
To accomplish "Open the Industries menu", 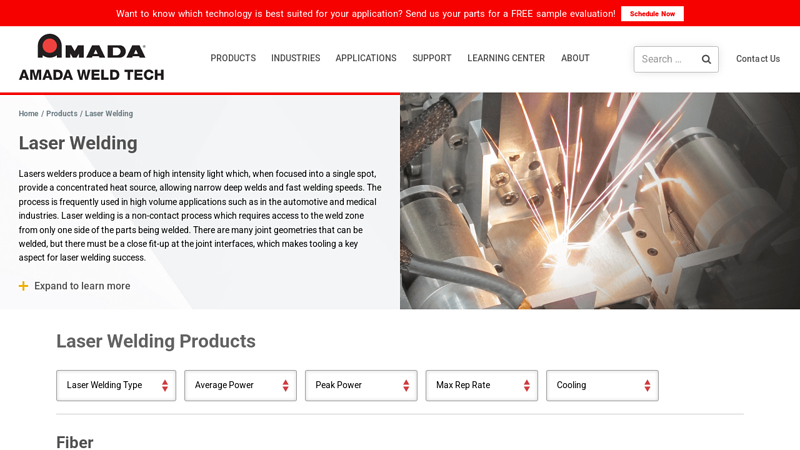I will 295,58.
